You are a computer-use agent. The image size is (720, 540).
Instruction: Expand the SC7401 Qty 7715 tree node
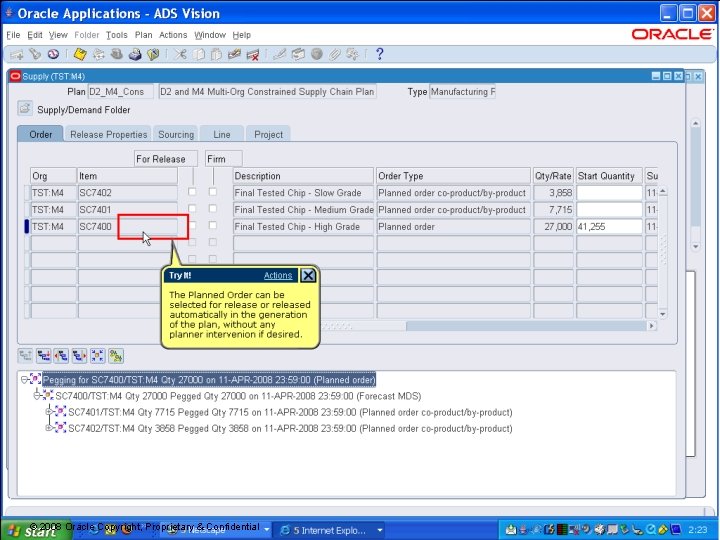pyautogui.click(x=49, y=412)
